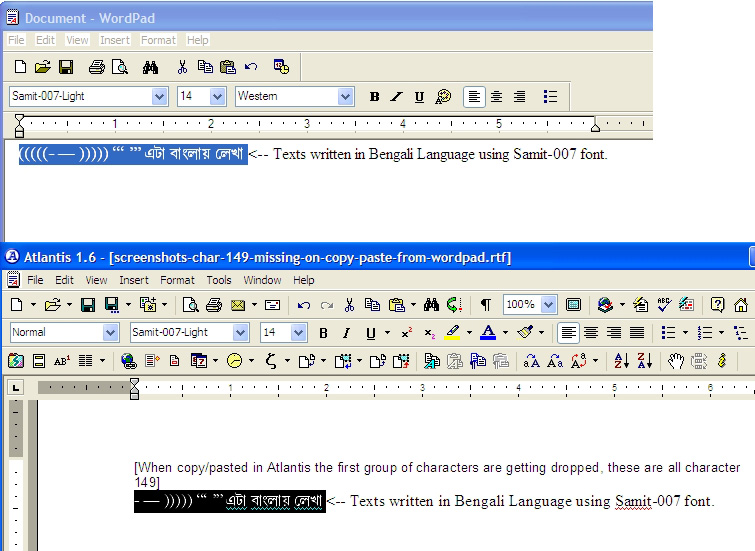The height and width of the screenshot is (551, 755).
Task: Open WordPad Insert menu
Action: click(x=115, y=40)
